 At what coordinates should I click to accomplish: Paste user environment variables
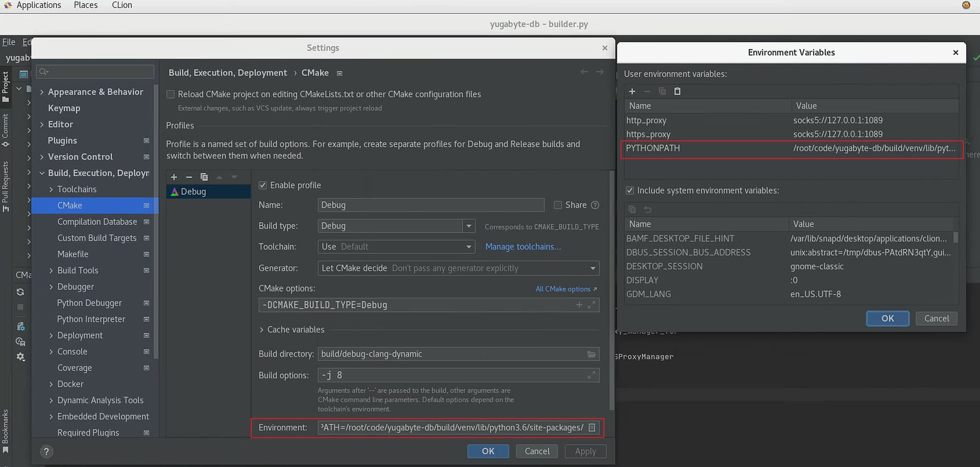coord(677,91)
